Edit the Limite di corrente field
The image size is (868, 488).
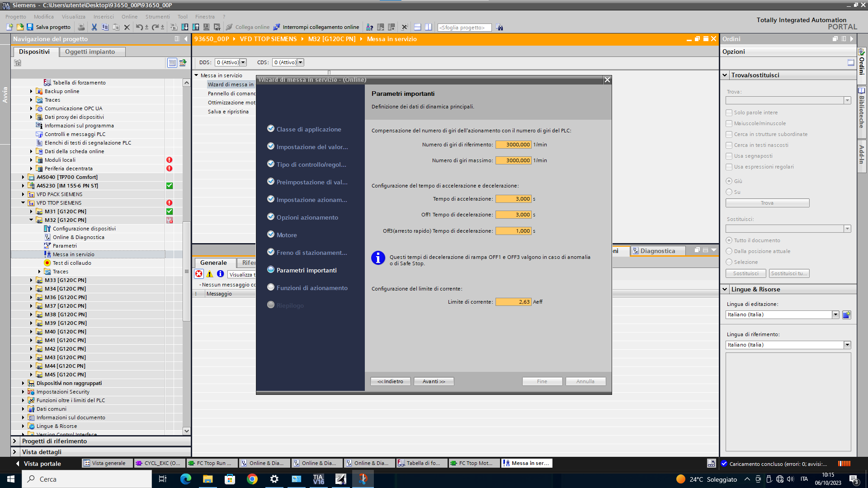pos(513,302)
